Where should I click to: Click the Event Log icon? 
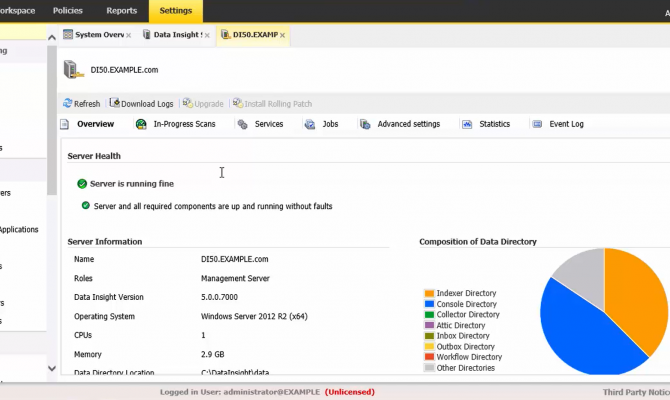point(537,124)
